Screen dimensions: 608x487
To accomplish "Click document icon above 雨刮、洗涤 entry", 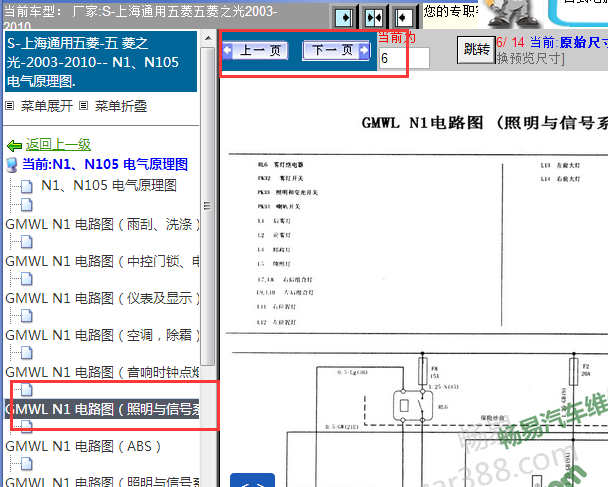I will click(x=26, y=205).
